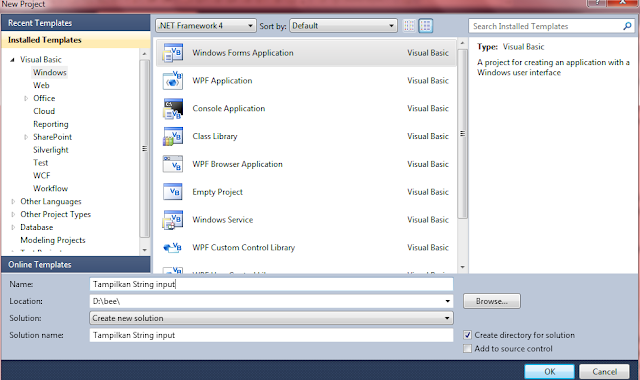This screenshot has height=380, width=640.
Task: Select the 'Console Application' row text
Action: tap(229, 109)
